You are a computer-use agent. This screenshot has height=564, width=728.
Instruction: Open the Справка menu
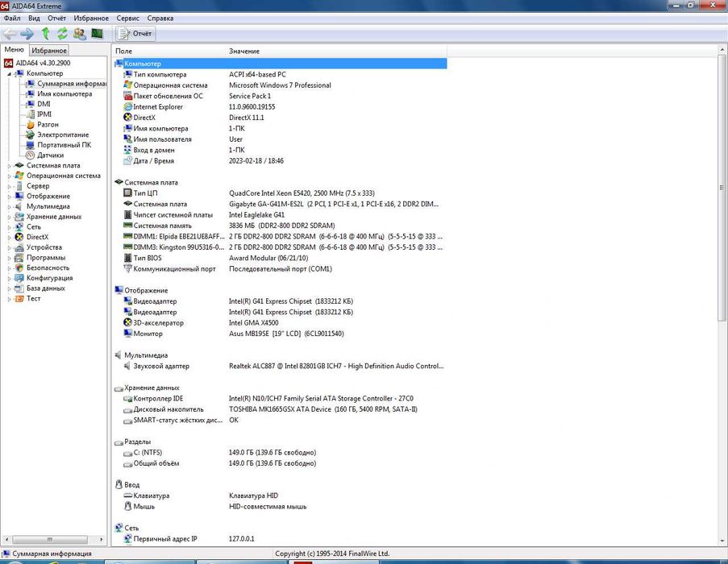[160, 18]
